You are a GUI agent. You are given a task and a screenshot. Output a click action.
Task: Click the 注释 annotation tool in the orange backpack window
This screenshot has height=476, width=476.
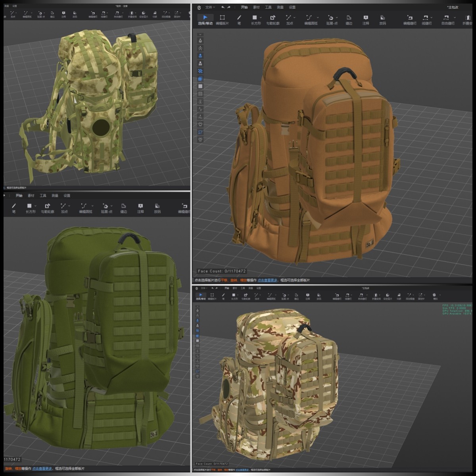click(x=365, y=19)
